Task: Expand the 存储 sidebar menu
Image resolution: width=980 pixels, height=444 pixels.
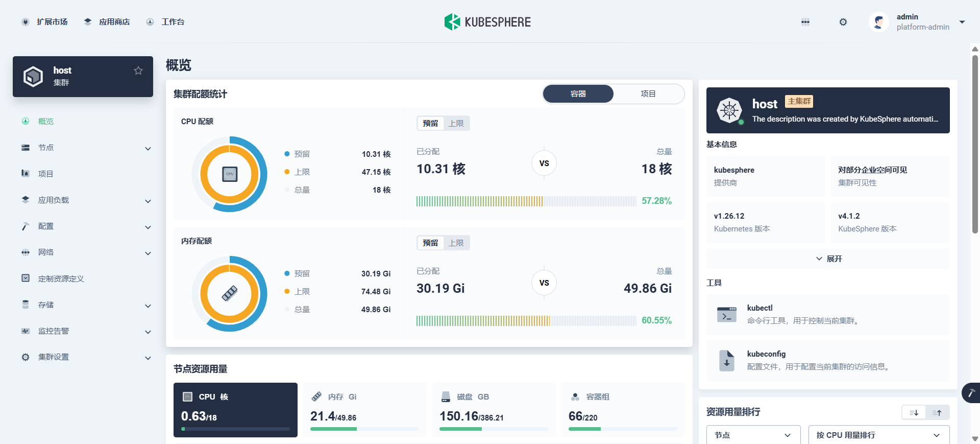Action: [148, 306]
